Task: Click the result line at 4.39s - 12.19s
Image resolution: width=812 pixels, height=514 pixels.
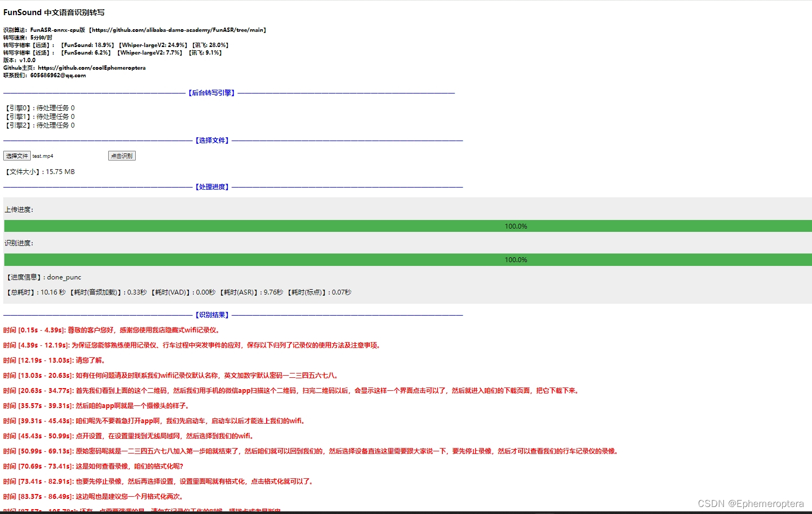Action: coord(192,345)
